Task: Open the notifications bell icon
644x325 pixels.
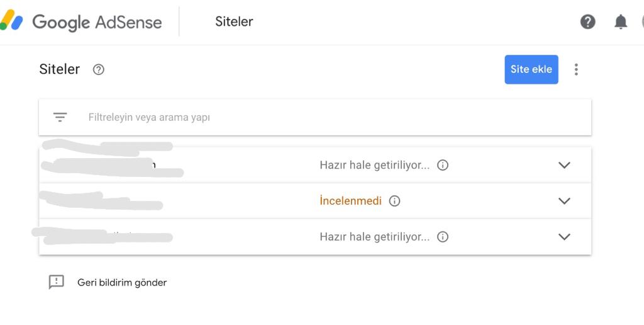Action: coord(621,21)
